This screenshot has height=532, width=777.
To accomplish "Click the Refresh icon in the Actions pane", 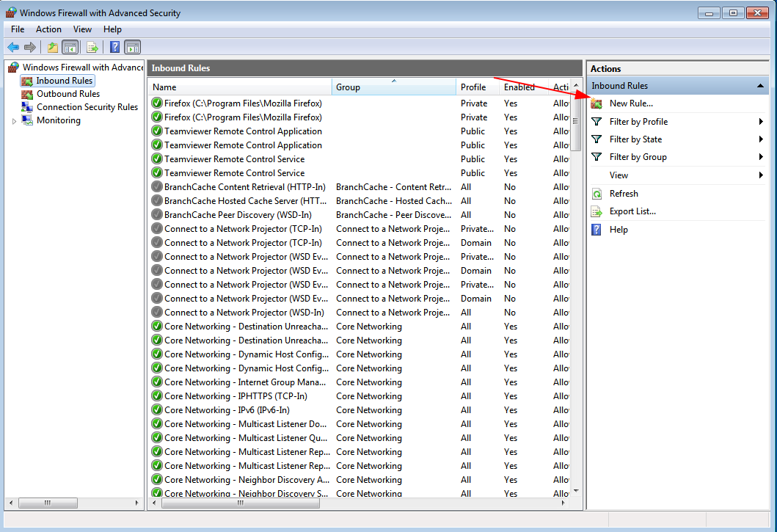I will pos(597,194).
